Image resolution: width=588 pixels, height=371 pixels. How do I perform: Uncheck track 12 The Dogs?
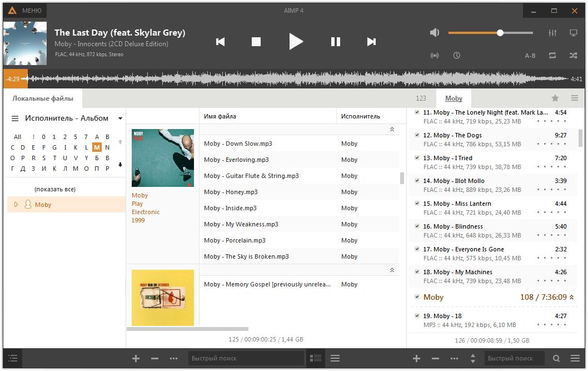[417, 135]
